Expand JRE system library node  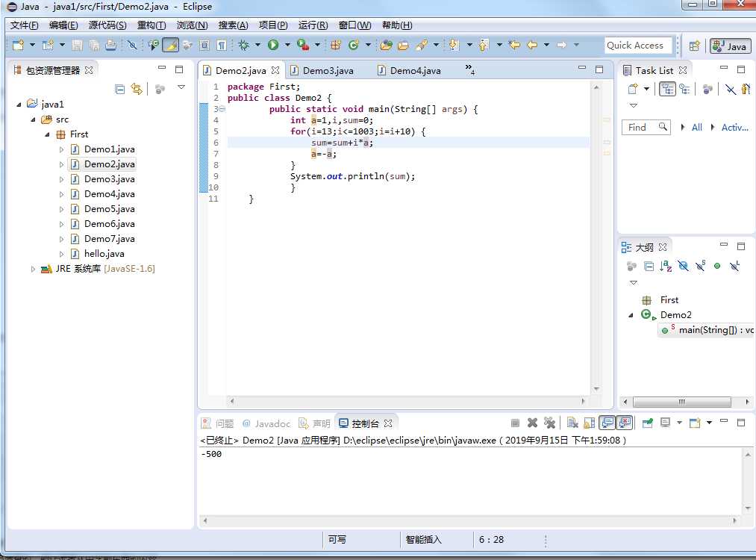tap(33, 269)
